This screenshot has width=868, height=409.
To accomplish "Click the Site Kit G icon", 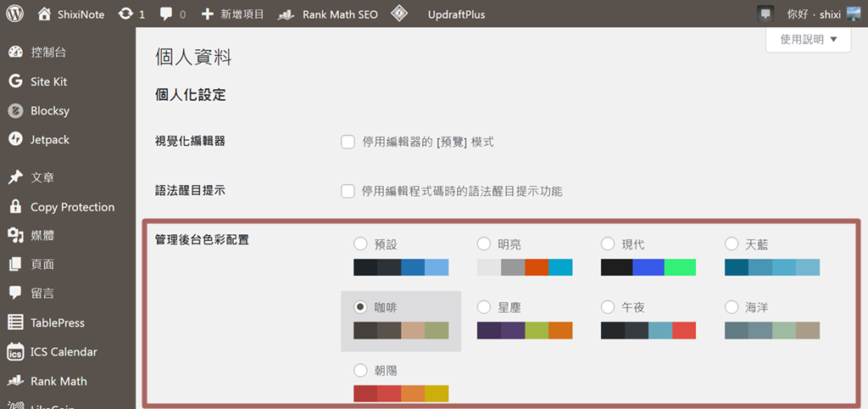I will [15, 81].
